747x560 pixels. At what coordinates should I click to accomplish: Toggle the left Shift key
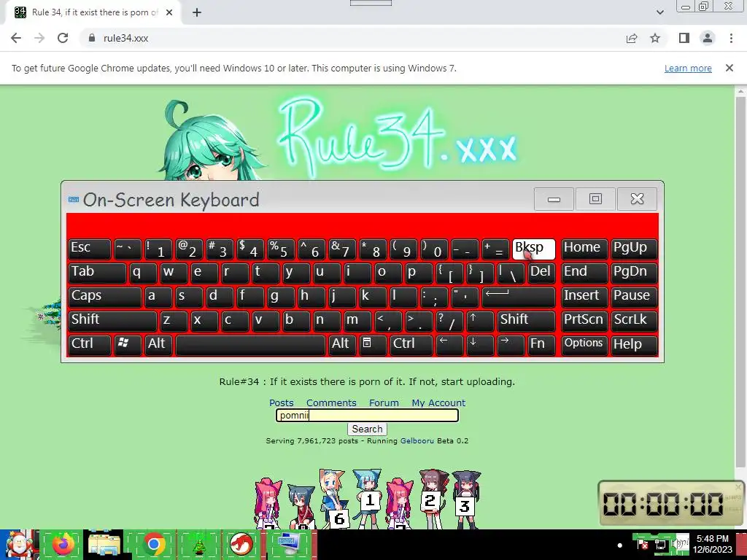112,321
